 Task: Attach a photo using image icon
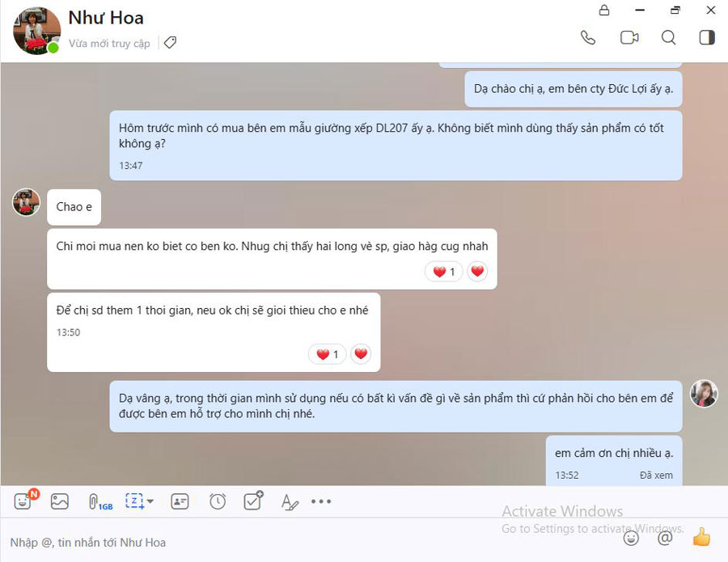click(59, 501)
